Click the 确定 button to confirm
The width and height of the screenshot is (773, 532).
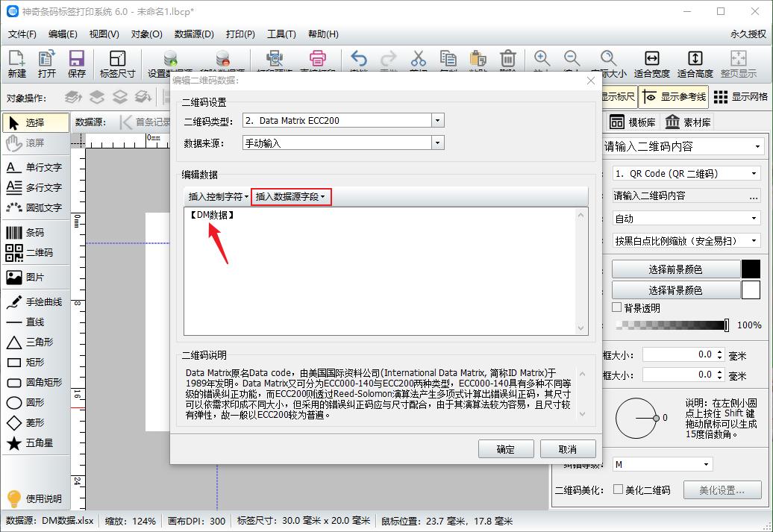[x=506, y=448]
